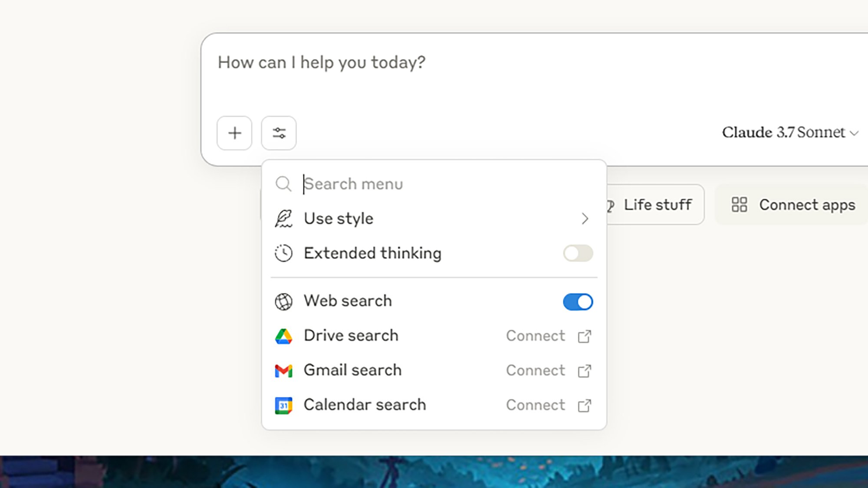Open external link icon for Calendar search
The width and height of the screenshot is (868, 488).
[584, 406]
